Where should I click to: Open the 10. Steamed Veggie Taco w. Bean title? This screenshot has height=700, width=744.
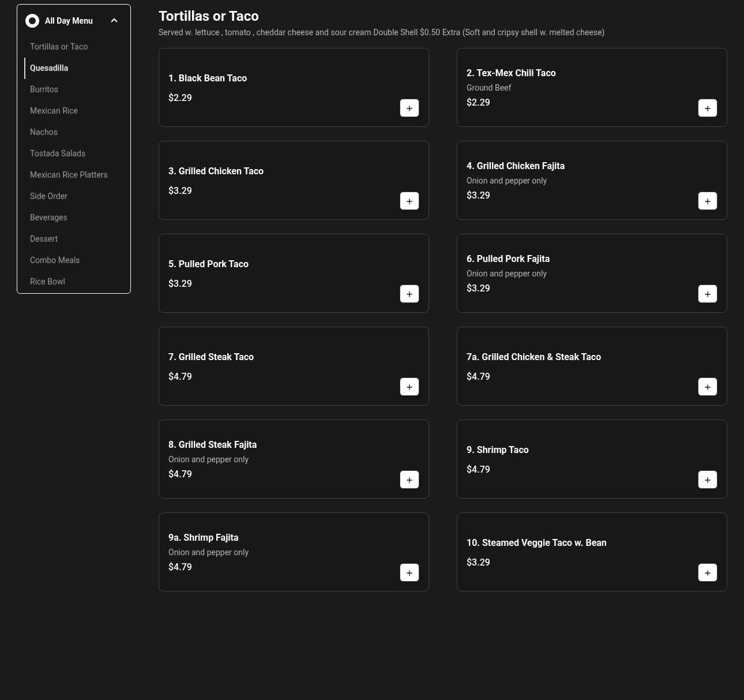click(536, 543)
